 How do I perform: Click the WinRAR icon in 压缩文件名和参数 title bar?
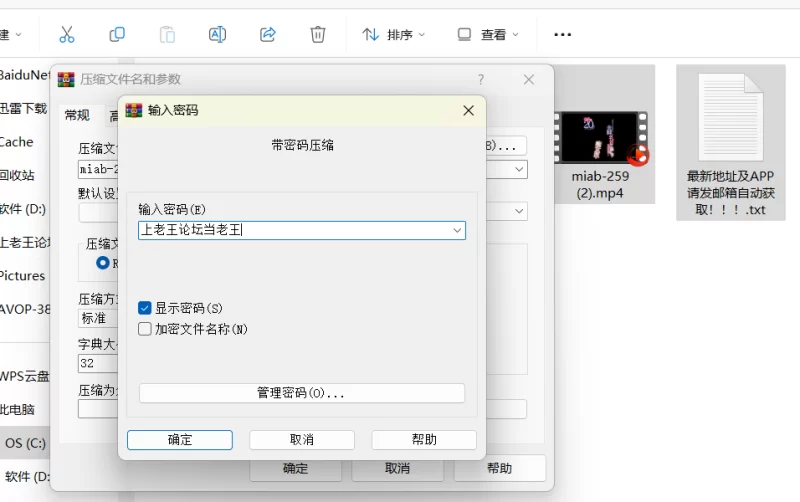66,80
